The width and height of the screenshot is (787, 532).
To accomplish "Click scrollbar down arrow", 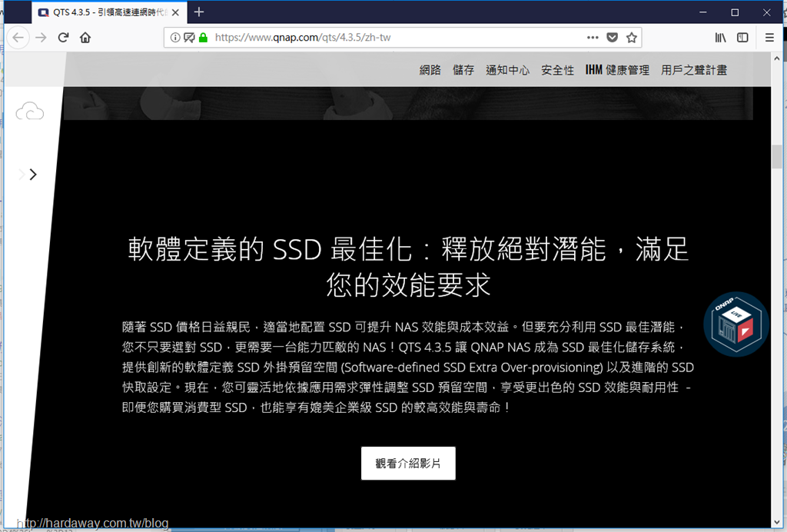I will click(778, 523).
